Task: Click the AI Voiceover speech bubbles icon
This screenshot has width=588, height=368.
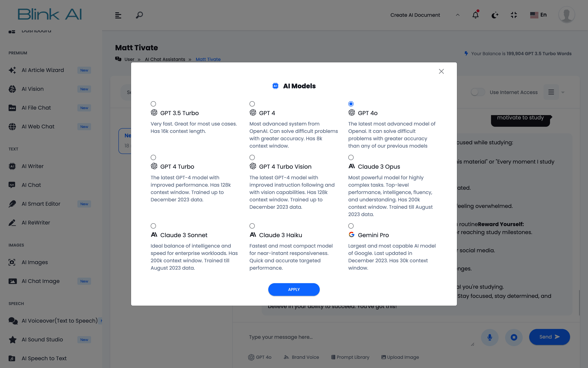Action: [x=13, y=321]
